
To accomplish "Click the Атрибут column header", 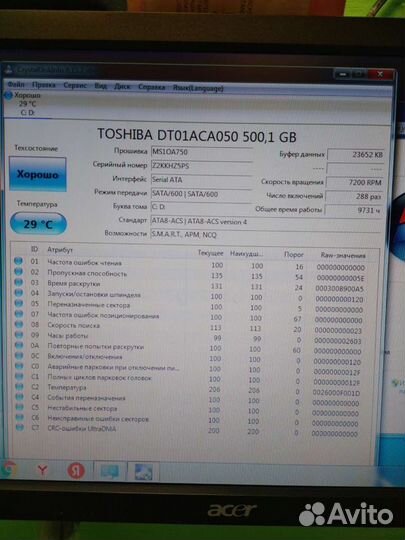I will click(60, 250).
